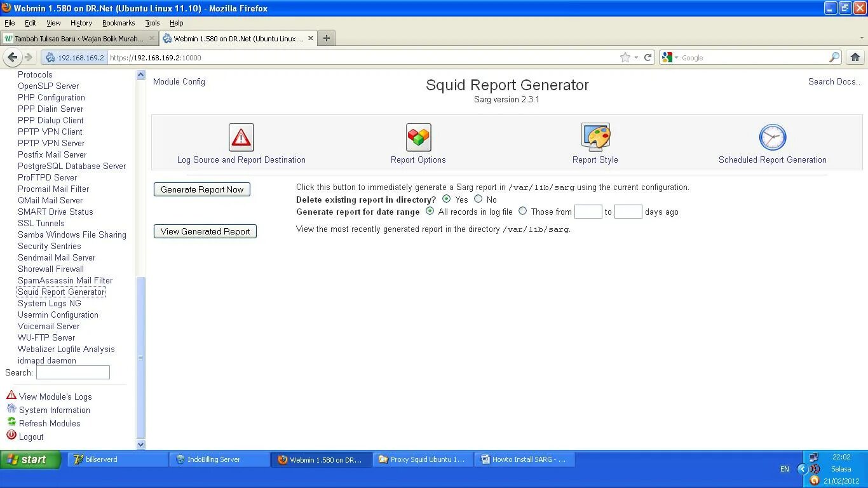Open the Bookmarks menu
The image size is (868, 488).
[118, 23]
